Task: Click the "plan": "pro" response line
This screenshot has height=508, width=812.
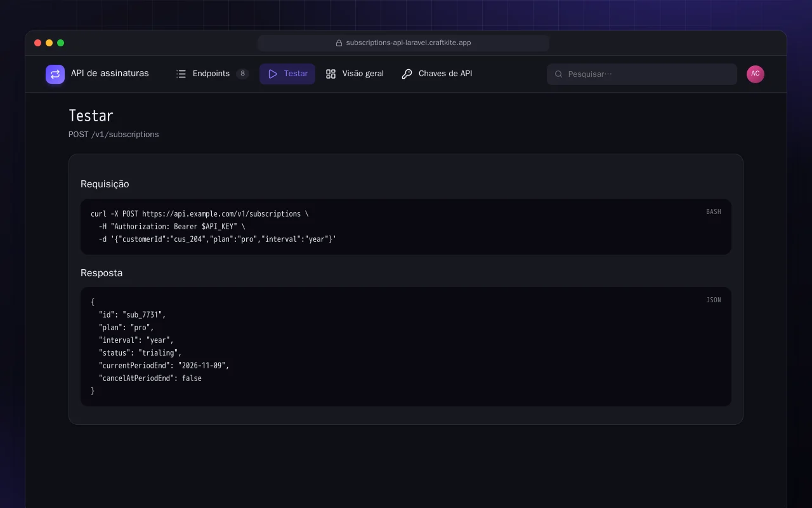Action: click(126, 328)
